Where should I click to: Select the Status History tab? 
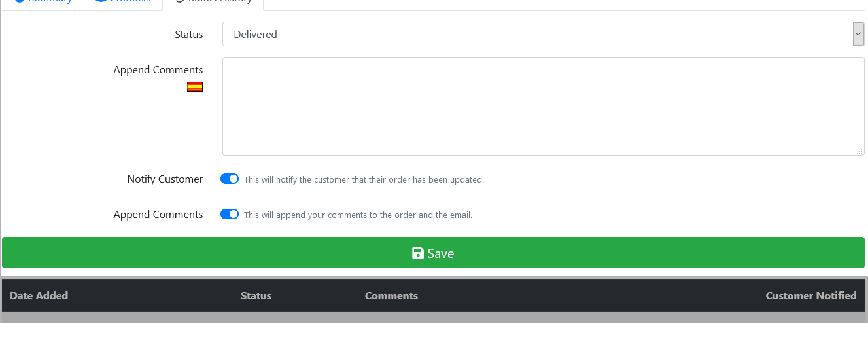[213, 3]
